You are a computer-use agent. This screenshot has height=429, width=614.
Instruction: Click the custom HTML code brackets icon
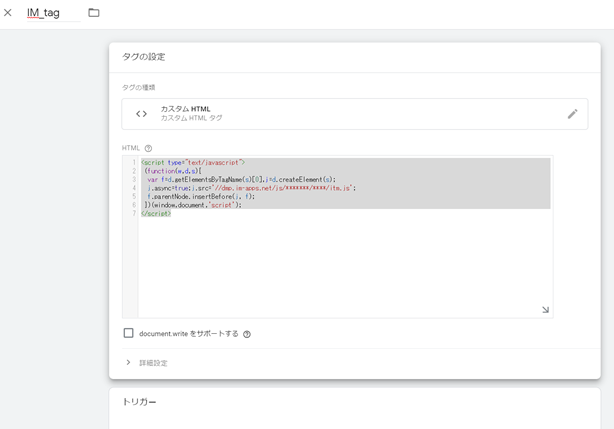[141, 114]
